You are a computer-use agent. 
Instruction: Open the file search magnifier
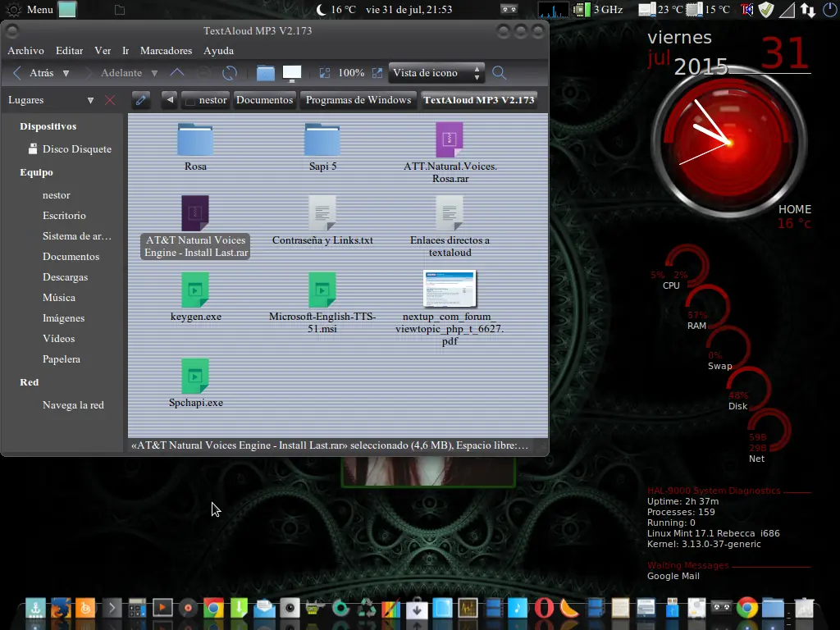[x=499, y=73]
